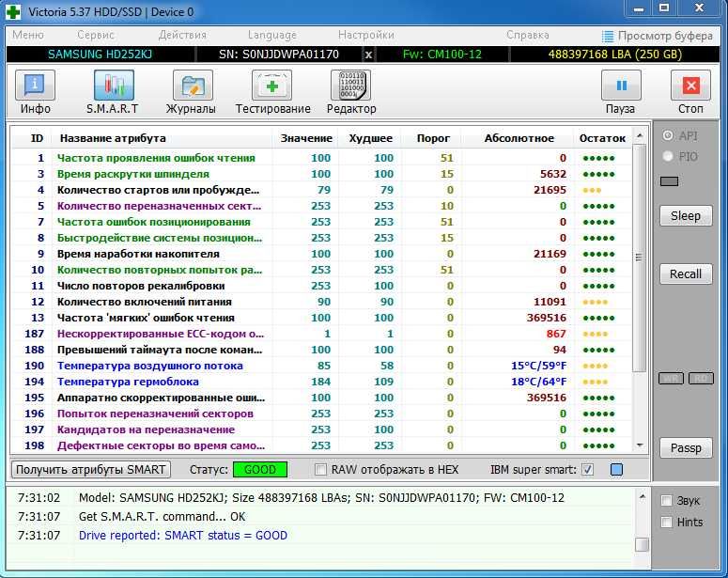Click the SMART table scroll down arrow

coord(640,445)
